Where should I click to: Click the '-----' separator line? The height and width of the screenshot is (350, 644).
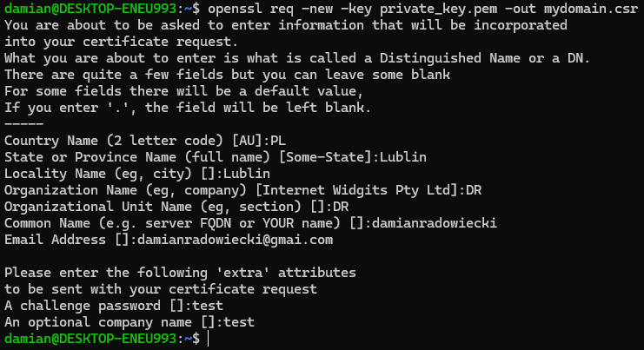(x=23, y=124)
